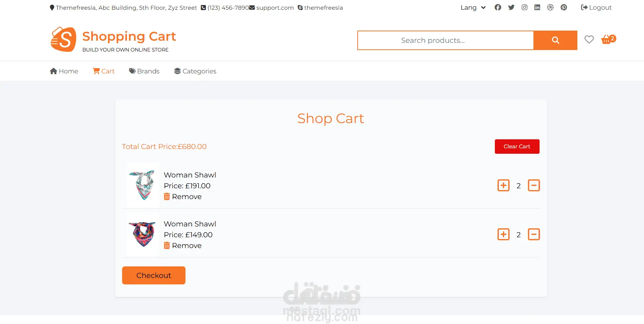Remove the £149.00 Woman Shawl item
This screenshot has height=324, width=644.
pos(183,246)
